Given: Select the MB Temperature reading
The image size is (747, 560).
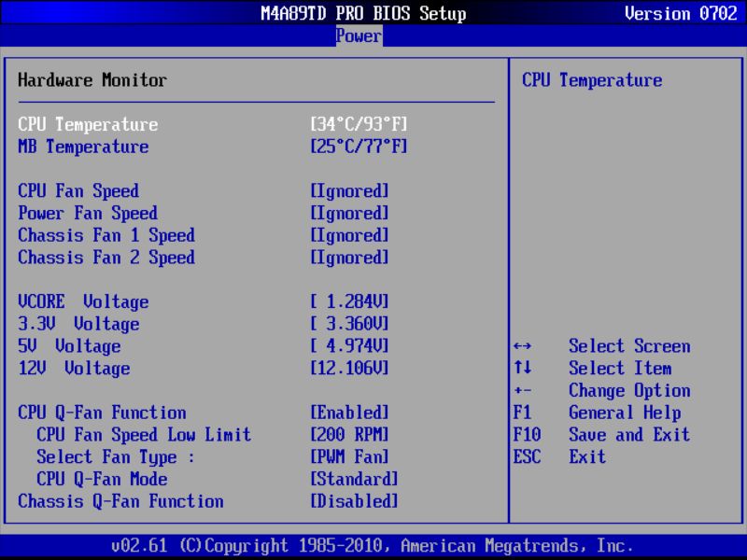Looking at the screenshot, I should [x=84, y=147].
